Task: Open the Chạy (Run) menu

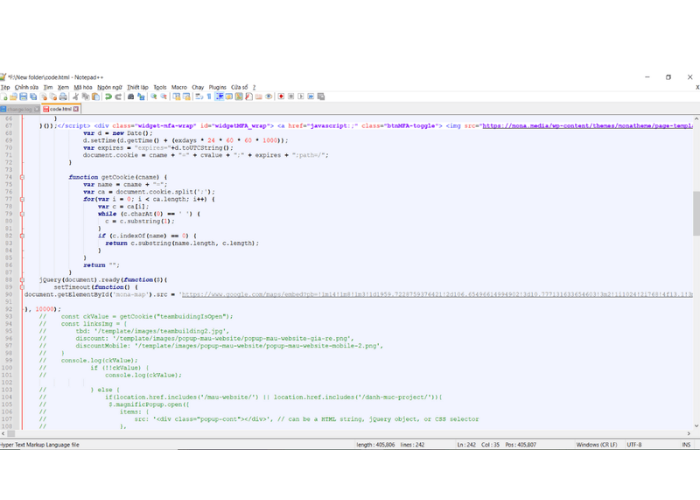Action: 198,87
